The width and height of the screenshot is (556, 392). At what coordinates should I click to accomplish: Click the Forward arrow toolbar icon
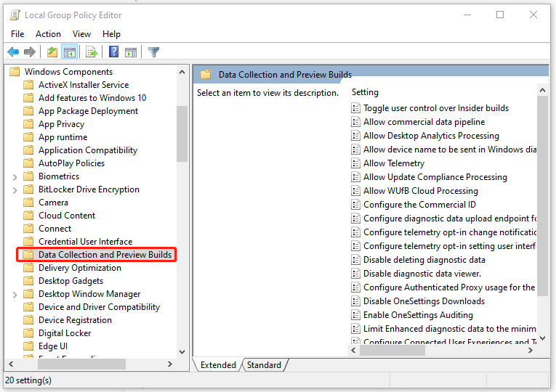30,52
